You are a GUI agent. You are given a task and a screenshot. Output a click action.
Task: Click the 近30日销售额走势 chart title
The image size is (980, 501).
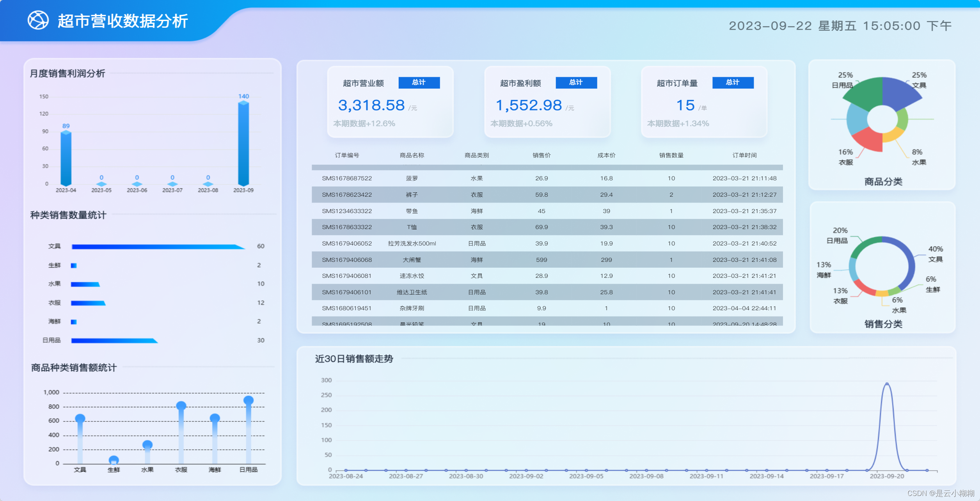354,359
